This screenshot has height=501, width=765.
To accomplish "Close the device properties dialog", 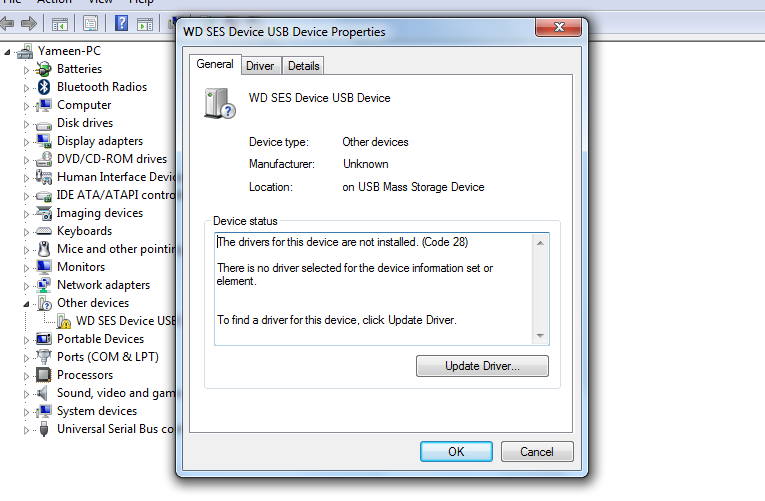I will 559,27.
